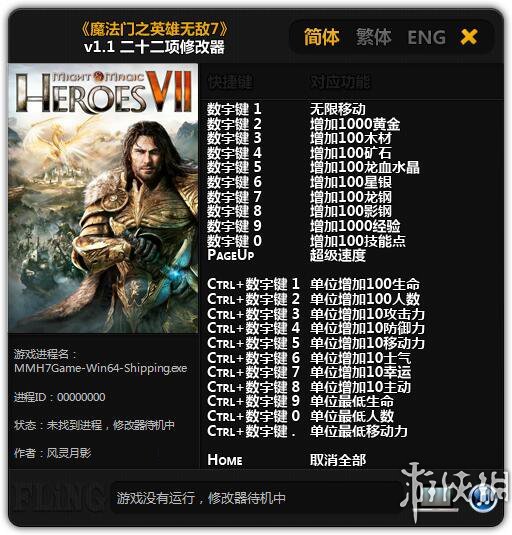Image resolution: width=512 pixels, height=535 pixels.
Task: Select 单位增加10攻击力 option
Action: 367,314
